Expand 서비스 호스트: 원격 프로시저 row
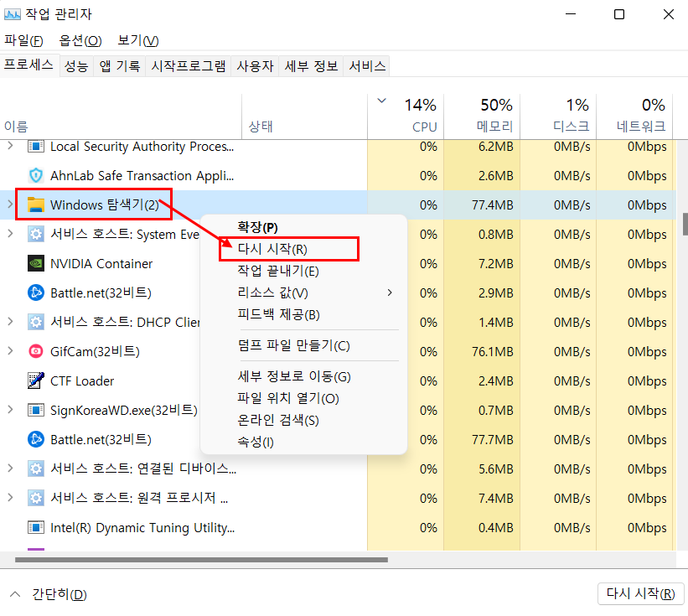Screen dimensions: 688x616 [10, 497]
